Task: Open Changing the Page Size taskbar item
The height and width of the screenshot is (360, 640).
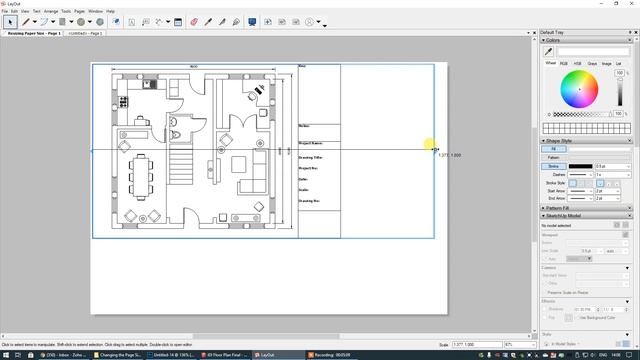Action: pyautogui.click(x=118, y=355)
